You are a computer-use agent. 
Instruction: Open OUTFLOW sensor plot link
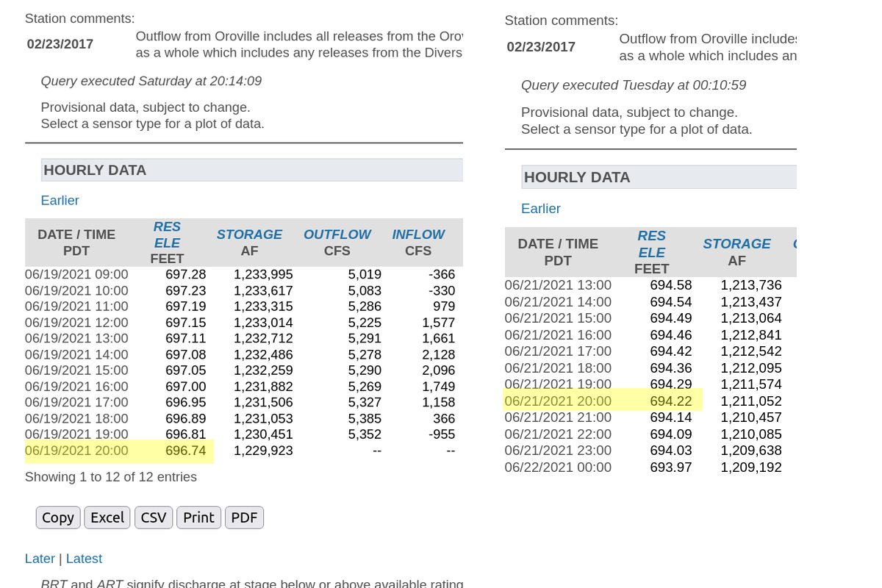337,234
